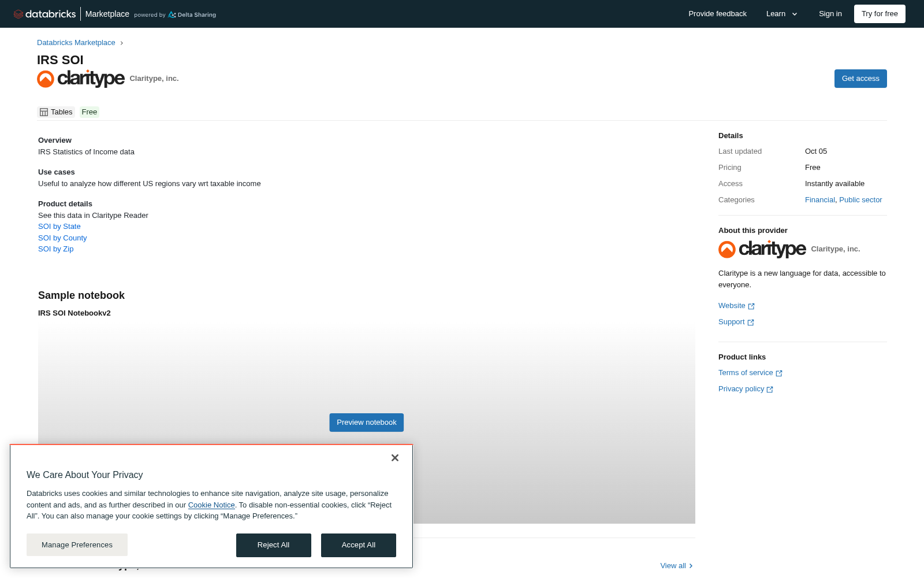Click the arrow next to View all
Viewport: 924px width, 578px height.
point(691,566)
